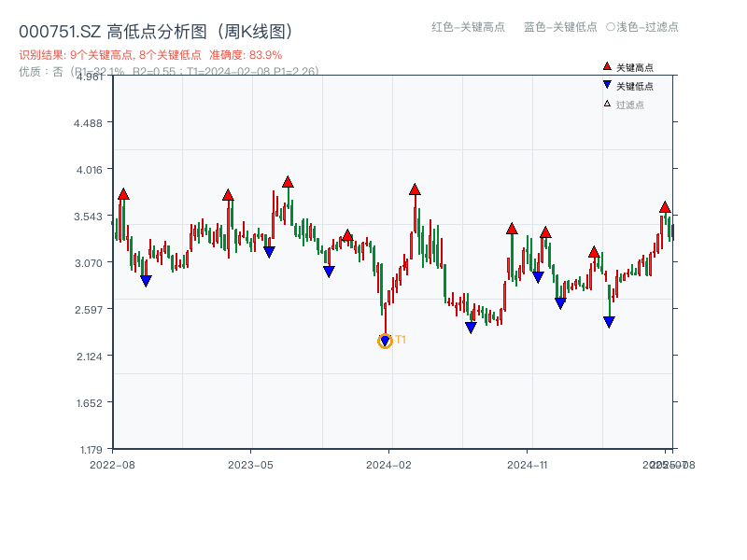Click the 3.543 y-axis label
The width and height of the screenshot is (747, 560).
(88, 217)
